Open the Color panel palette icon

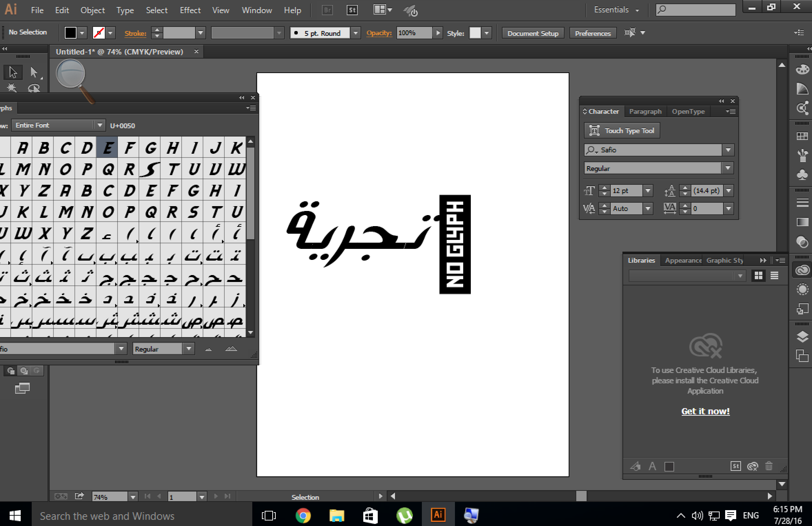pyautogui.click(x=802, y=70)
